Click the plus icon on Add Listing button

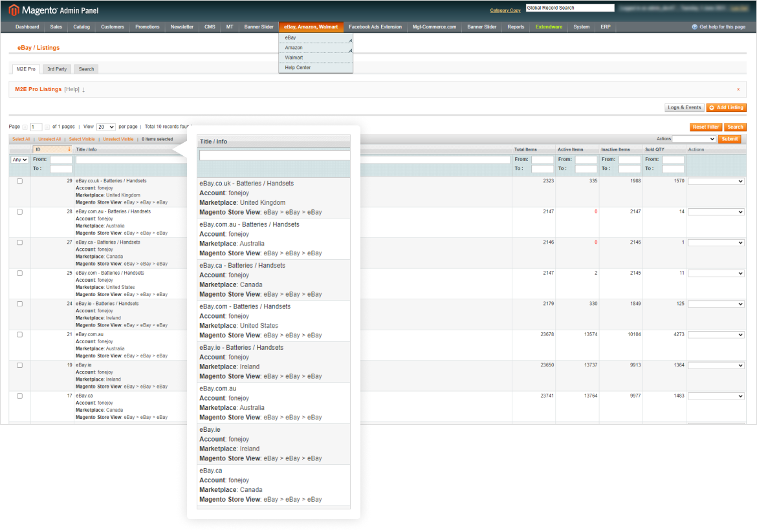click(712, 107)
